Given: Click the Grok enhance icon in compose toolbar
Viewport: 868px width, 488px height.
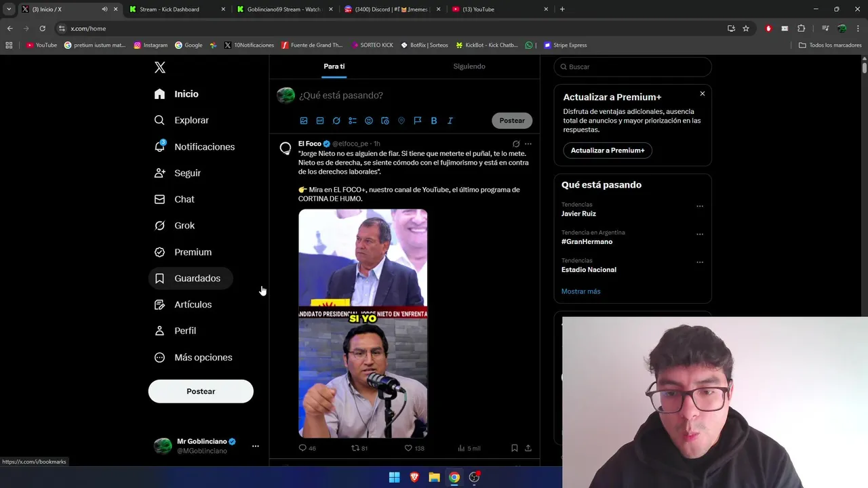Looking at the screenshot, I should pos(336,121).
